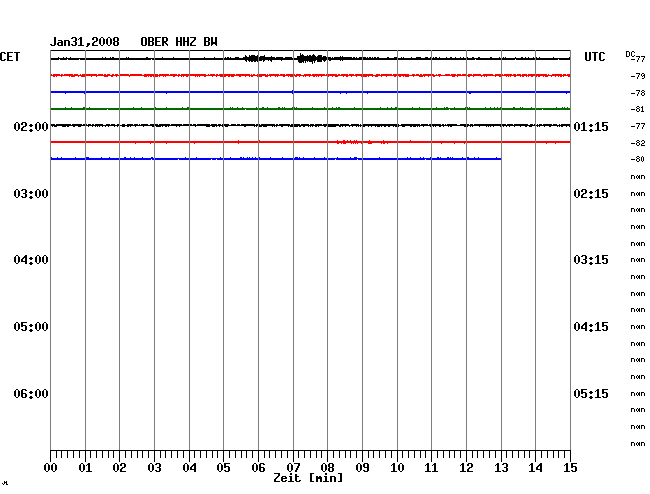
Task: Click the DC offset value -82
Action: pos(638,143)
